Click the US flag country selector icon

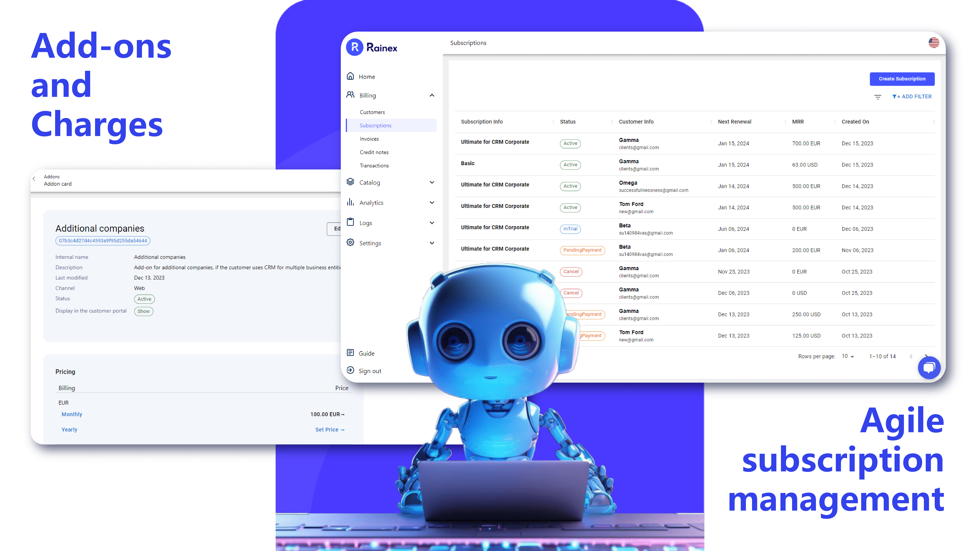(937, 42)
